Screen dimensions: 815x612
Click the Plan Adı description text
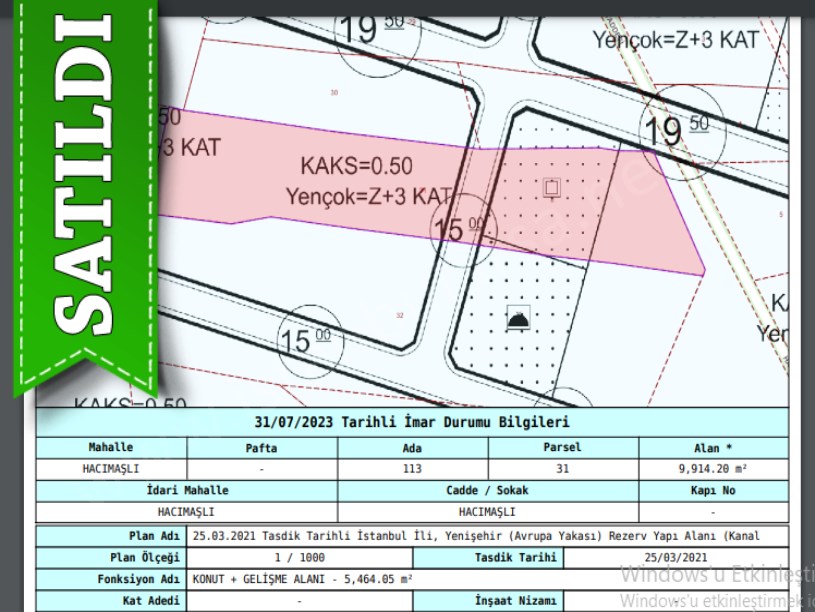[x=476, y=536]
